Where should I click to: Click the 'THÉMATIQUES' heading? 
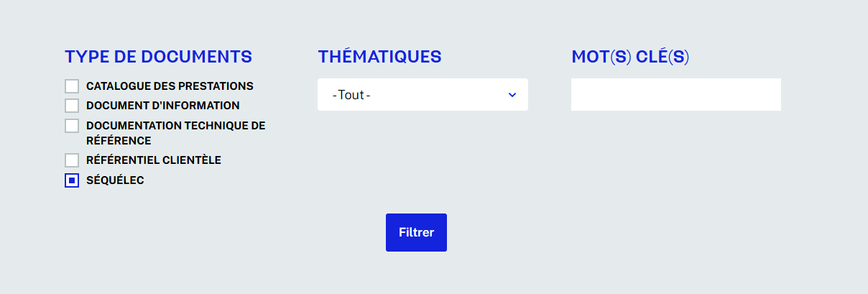(x=379, y=57)
